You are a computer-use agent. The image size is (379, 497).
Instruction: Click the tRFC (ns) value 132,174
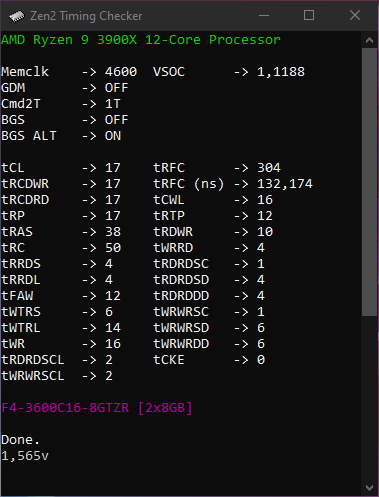285,184
